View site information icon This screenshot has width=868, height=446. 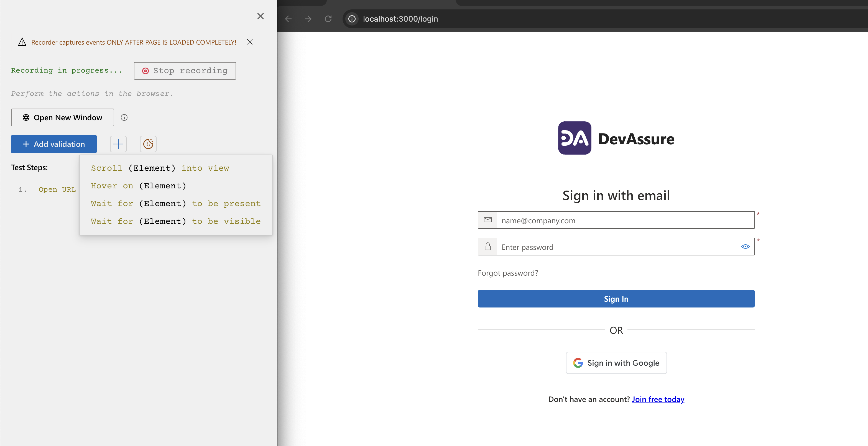click(x=352, y=19)
